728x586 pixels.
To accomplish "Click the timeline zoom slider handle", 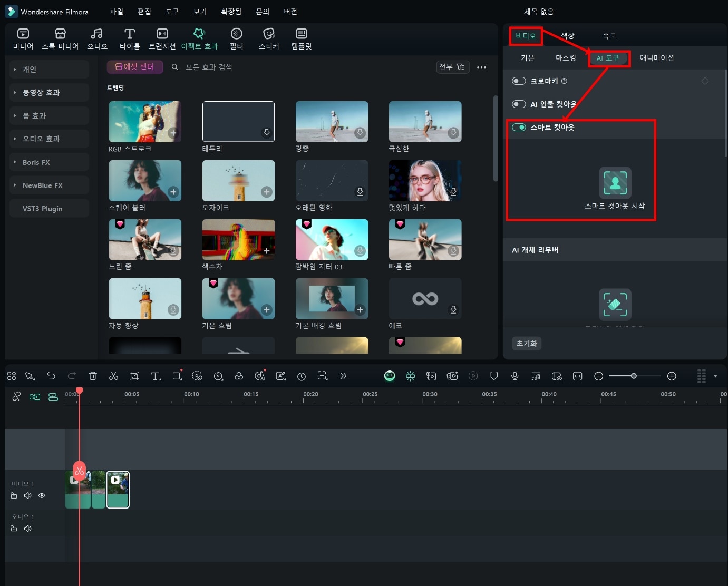I will [x=634, y=376].
